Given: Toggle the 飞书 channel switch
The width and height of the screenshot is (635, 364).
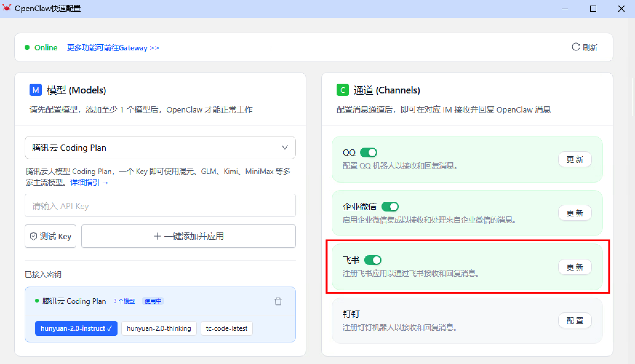Looking at the screenshot, I should click(373, 260).
